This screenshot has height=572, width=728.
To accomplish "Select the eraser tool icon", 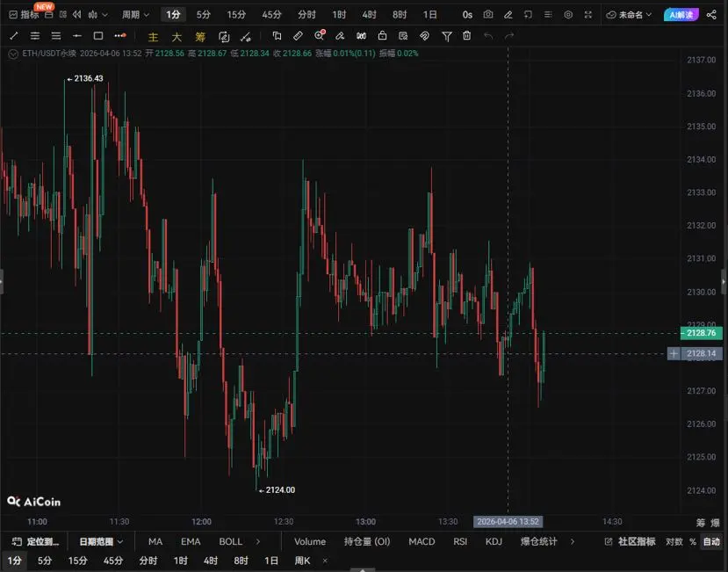I will coord(340,36).
